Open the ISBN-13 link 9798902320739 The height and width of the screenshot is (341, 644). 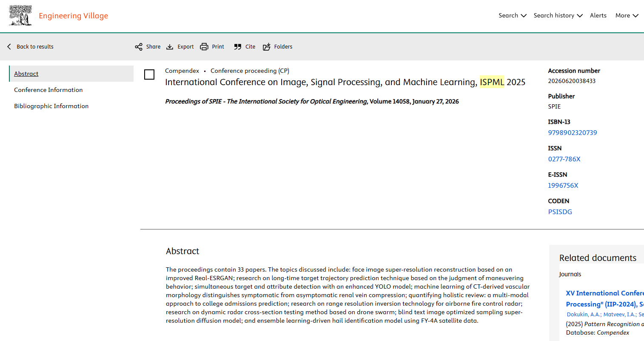click(x=573, y=133)
